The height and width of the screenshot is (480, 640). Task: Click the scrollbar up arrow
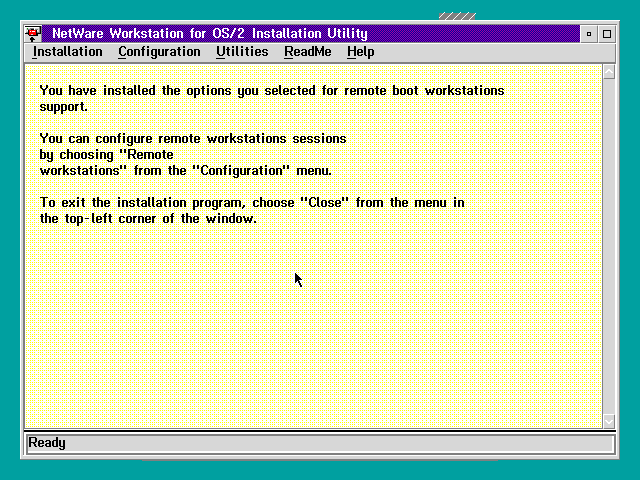pos(609,72)
